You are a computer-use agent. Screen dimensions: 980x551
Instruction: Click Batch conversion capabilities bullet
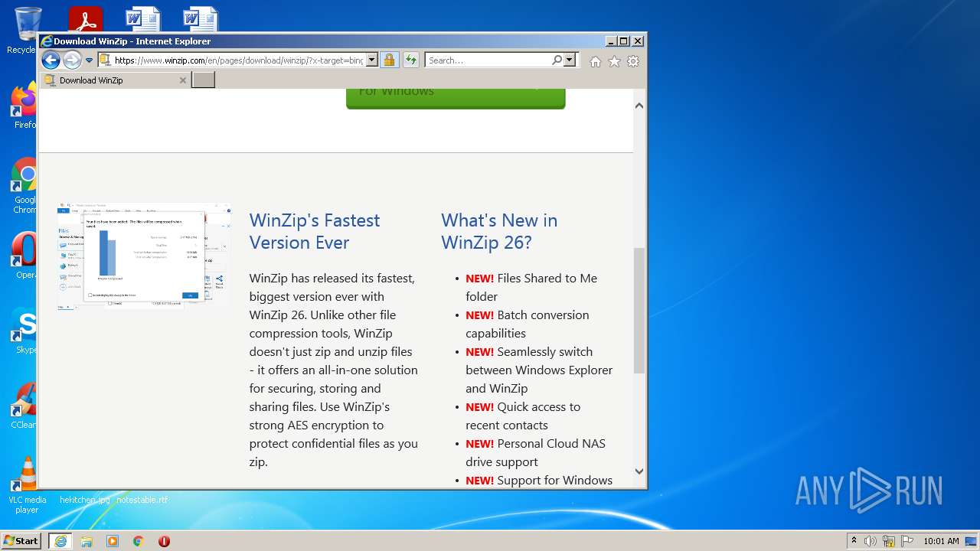point(528,324)
